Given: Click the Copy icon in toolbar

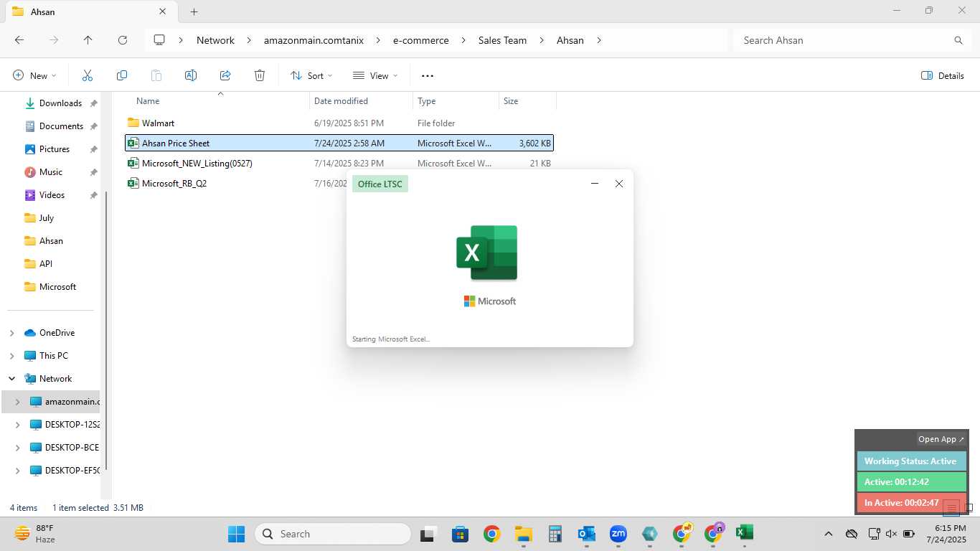Looking at the screenshot, I should [x=122, y=75].
